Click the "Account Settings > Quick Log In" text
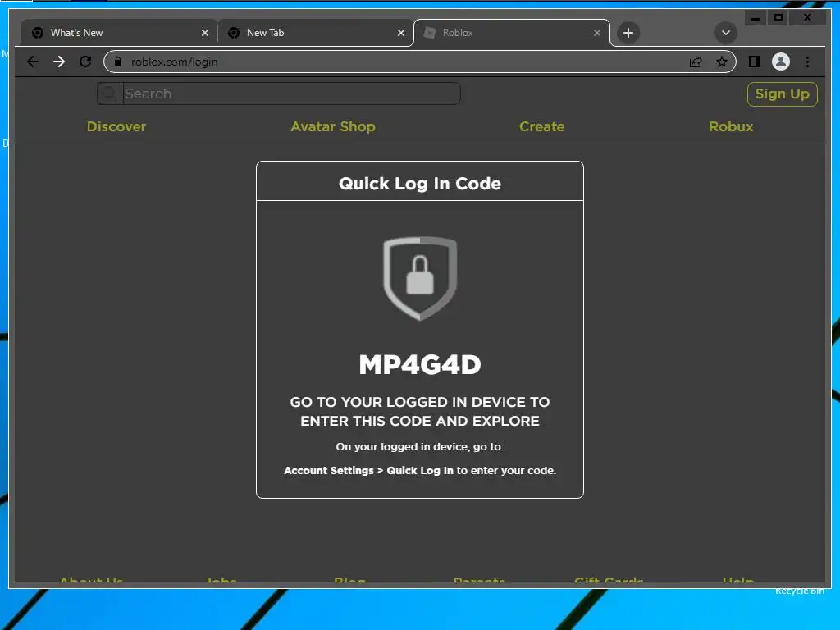The image size is (840, 630). click(x=368, y=470)
